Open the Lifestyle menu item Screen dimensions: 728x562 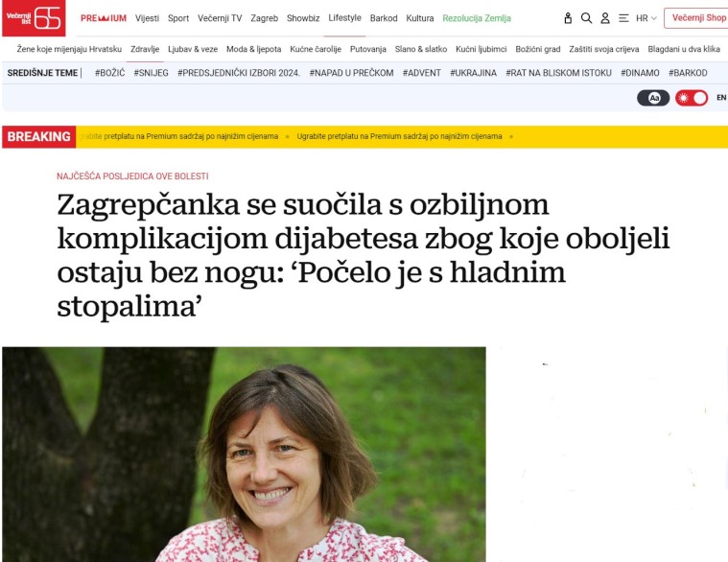point(344,17)
